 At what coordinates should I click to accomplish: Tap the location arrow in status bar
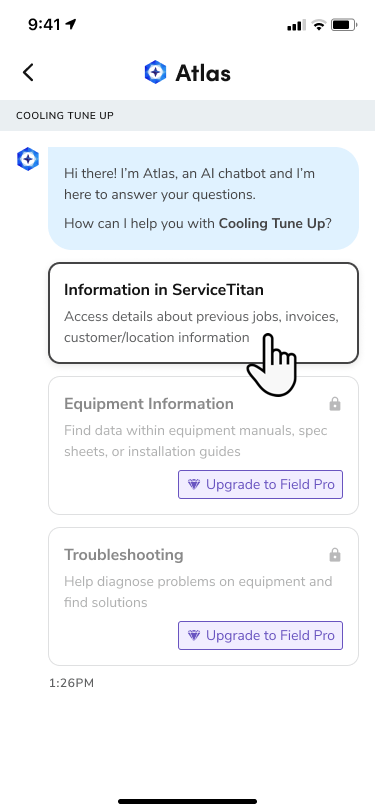(x=70, y=24)
